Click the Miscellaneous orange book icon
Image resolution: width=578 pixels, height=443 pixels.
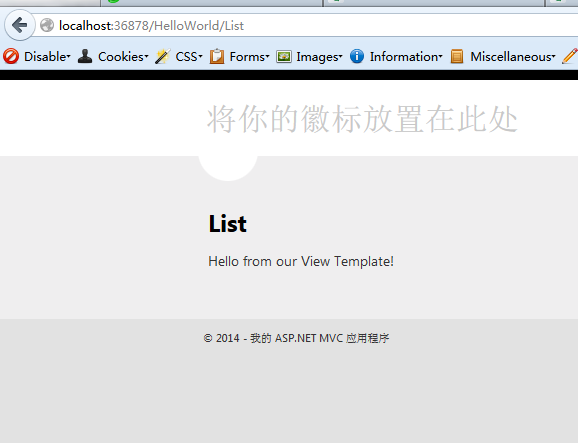(x=457, y=56)
